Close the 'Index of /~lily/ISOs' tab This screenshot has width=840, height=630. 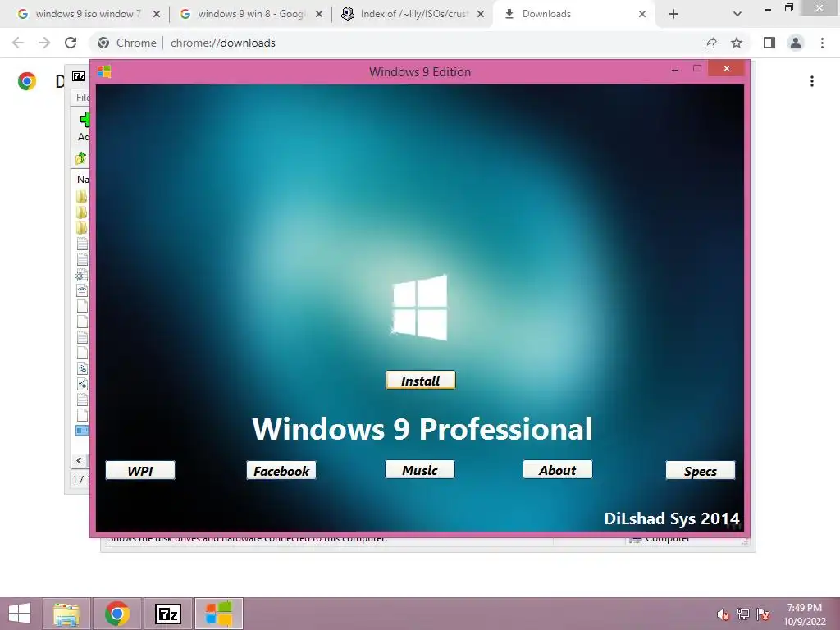481,15
